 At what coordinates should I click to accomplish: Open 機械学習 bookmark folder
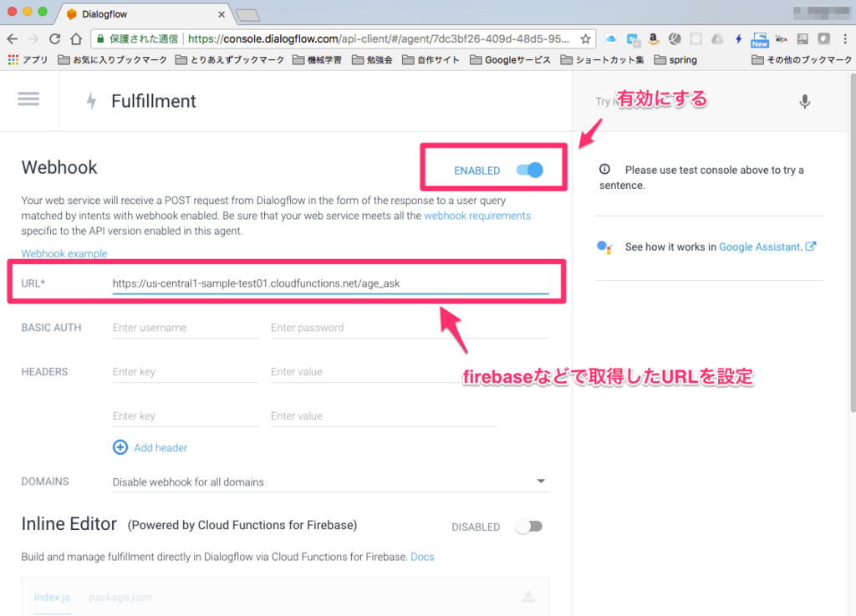tap(317, 59)
